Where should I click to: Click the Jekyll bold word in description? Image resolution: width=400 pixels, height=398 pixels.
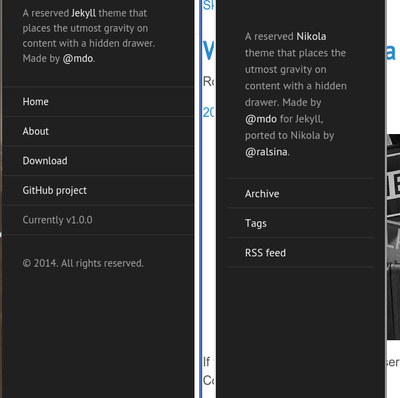83,13
